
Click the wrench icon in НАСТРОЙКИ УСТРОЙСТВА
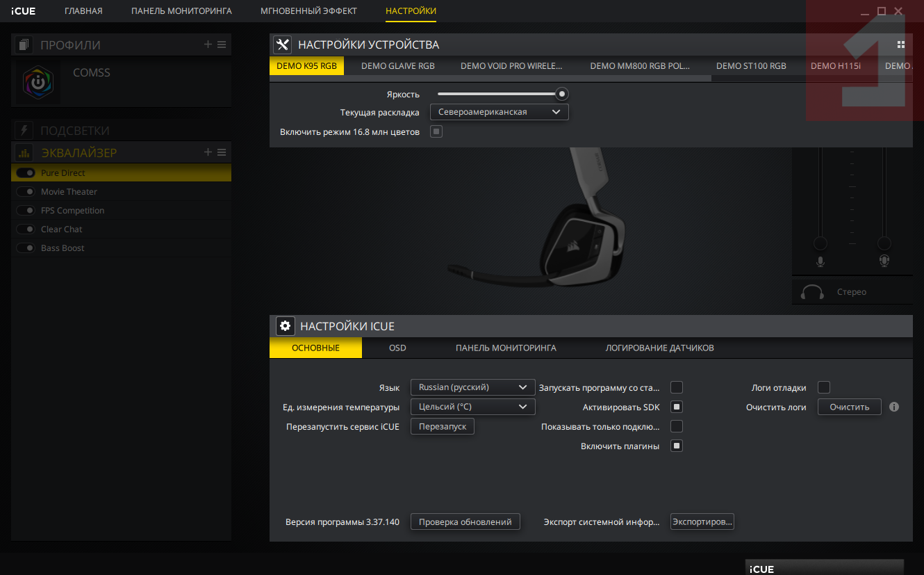pos(282,44)
